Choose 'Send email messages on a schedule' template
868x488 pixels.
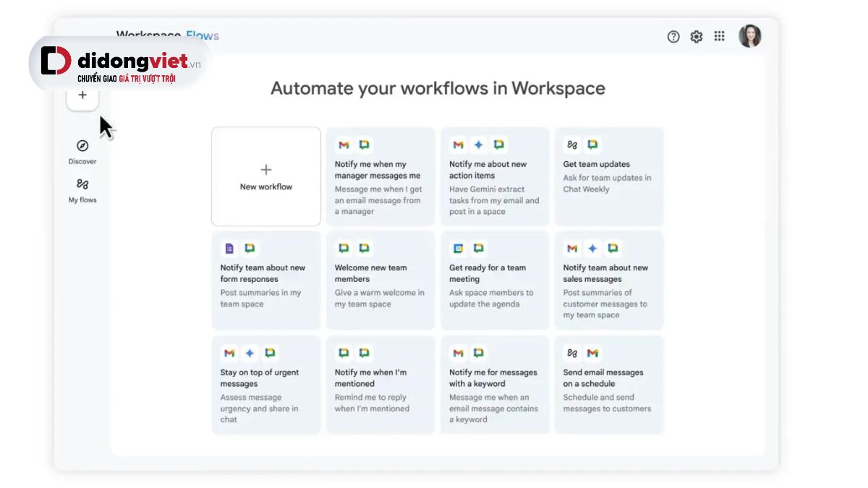pos(608,385)
